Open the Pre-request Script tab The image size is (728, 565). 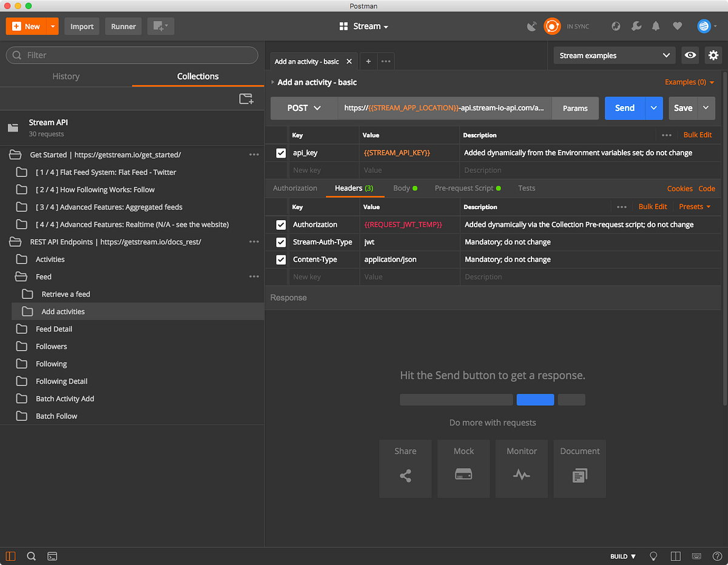click(468, 188)
